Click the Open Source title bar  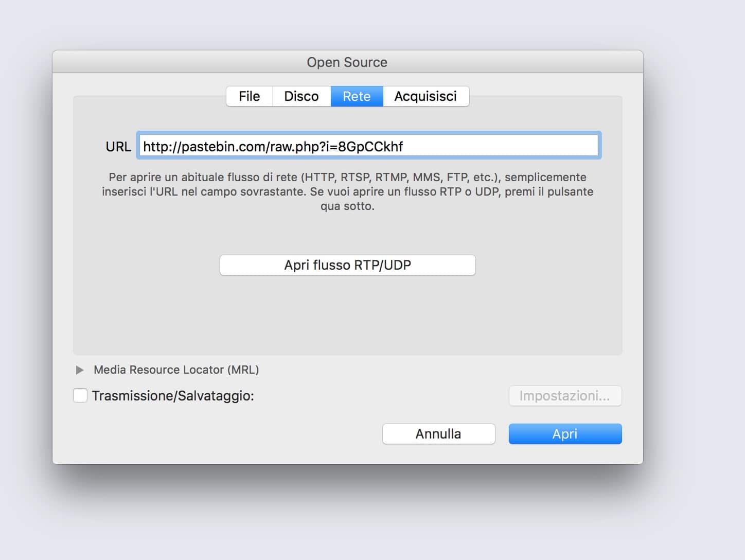[347, 62]
